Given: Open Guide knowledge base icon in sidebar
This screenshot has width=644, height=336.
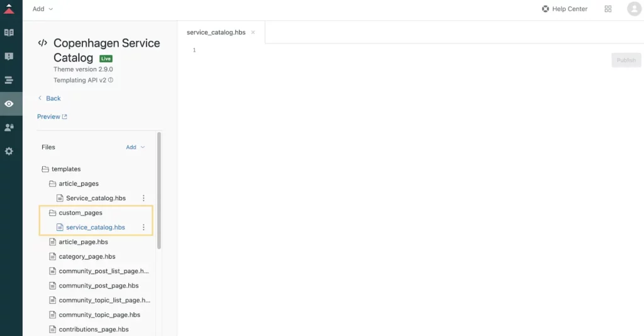Looking at the screenshot, I should click(9, 33).
